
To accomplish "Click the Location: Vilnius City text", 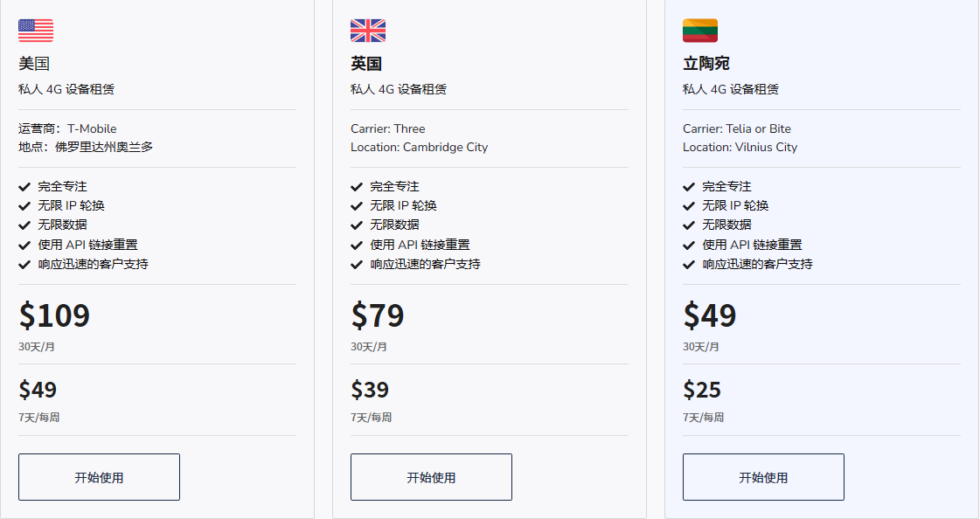I will point(740,148).
